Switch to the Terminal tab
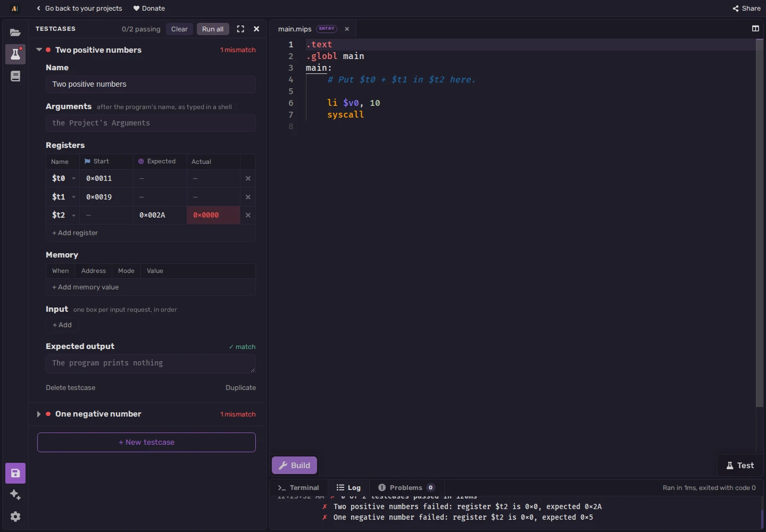This screenshot has height=532, width=766. coord(299,488)
